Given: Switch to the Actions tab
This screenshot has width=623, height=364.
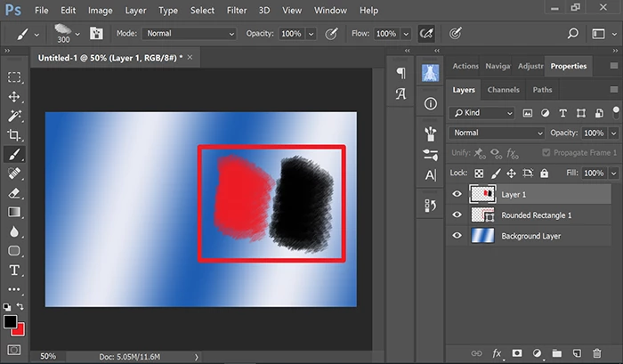Looking at the screenshot, I should [465, 66].
